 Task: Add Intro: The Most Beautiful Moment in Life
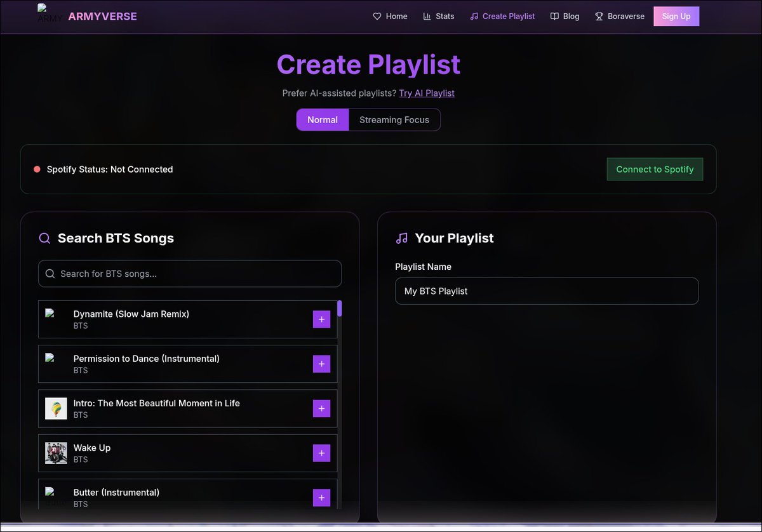tap(321, 408)
